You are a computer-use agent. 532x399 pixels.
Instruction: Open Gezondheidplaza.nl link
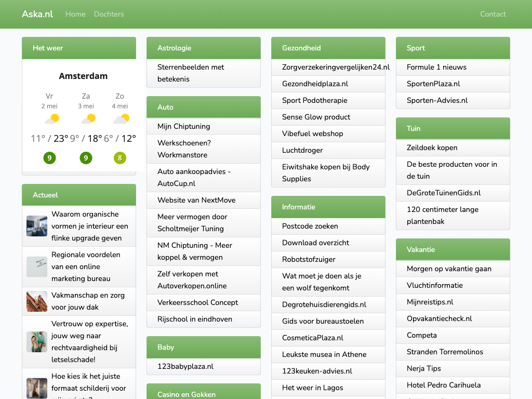315,84
